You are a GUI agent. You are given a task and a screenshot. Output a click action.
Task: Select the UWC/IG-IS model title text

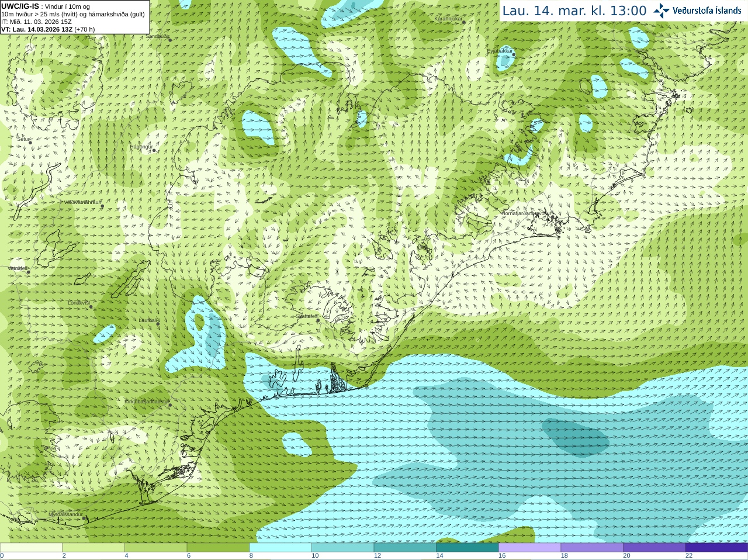click(x=20, y=6)
